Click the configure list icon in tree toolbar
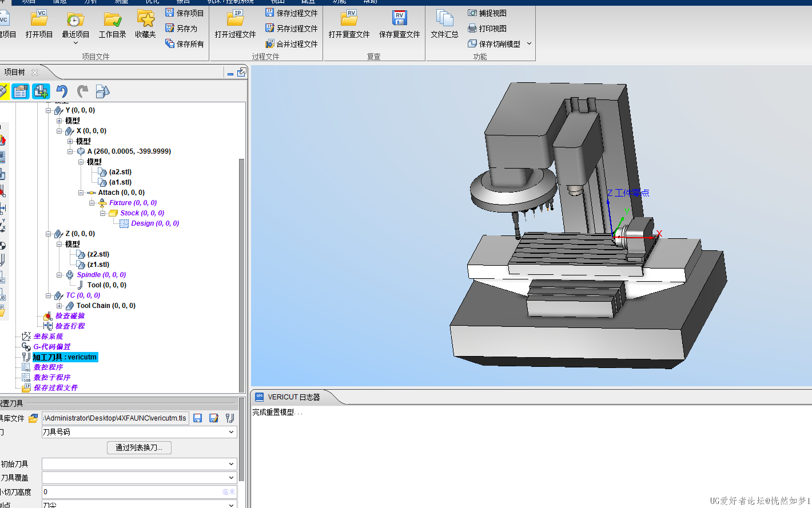Screen dimensions: 812x508 click(21, 91)
